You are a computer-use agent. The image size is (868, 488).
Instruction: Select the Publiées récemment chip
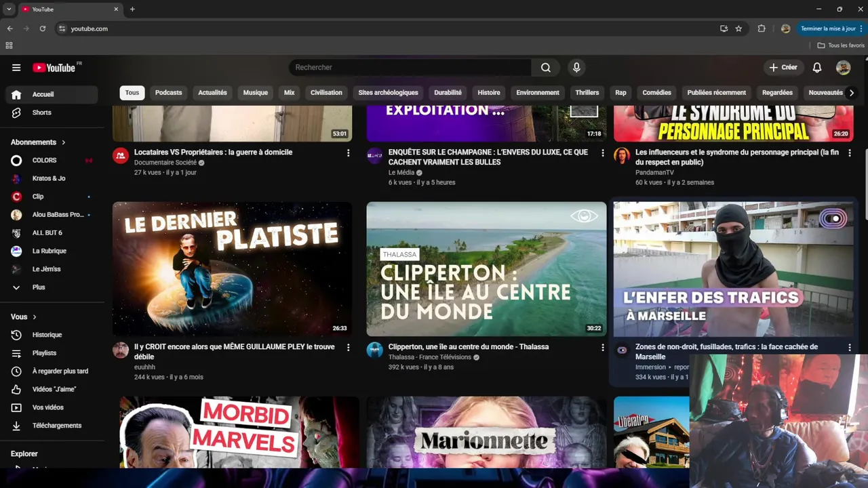pos(717,93)
